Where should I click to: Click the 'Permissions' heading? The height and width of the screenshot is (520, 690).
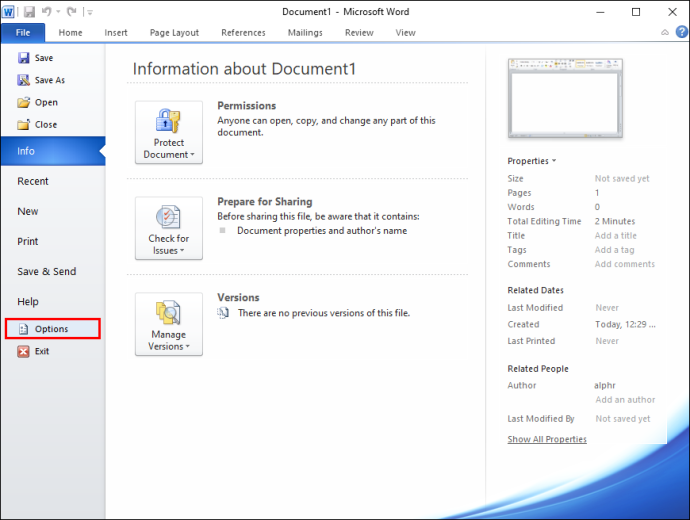[246, 106]
